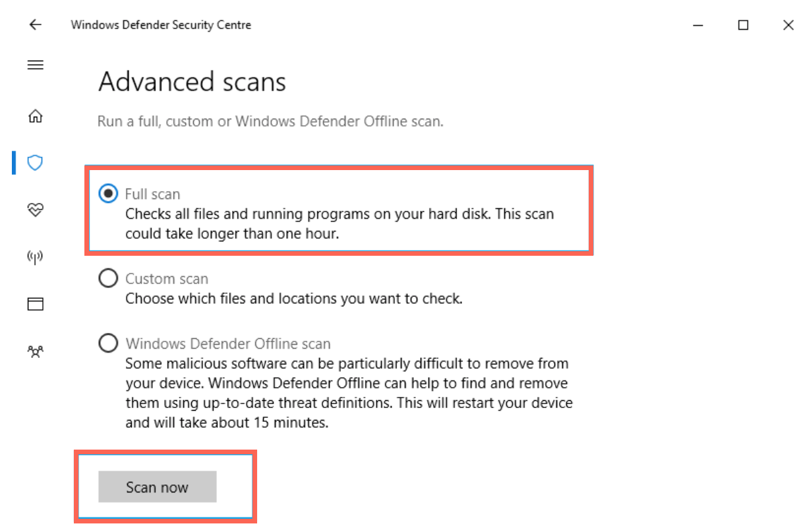801x532 pixels.
Task: Go back with the arrow icon
Action: pos(35,25)
